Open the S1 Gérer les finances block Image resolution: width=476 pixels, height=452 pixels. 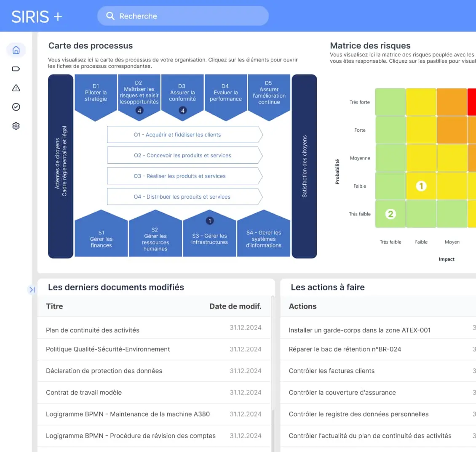(x=101, y=239)
